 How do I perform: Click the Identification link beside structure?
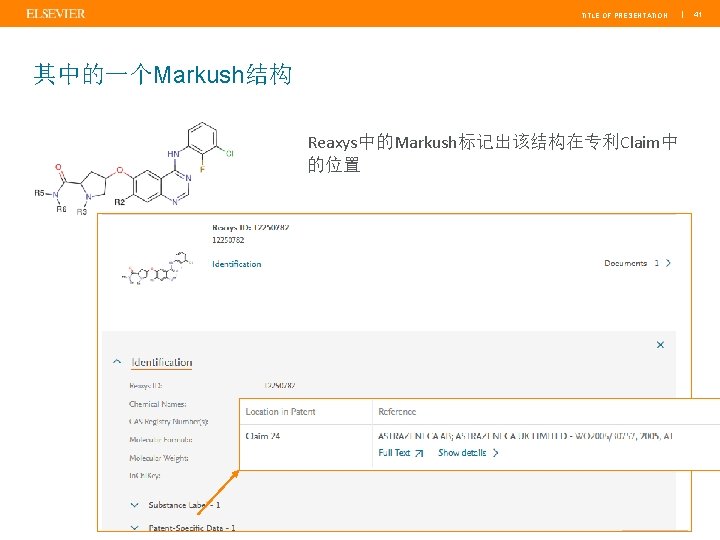coord(236,264)
